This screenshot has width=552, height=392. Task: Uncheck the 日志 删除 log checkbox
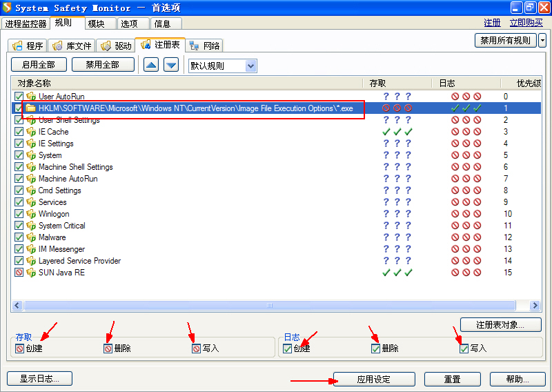tap(375, 349)
